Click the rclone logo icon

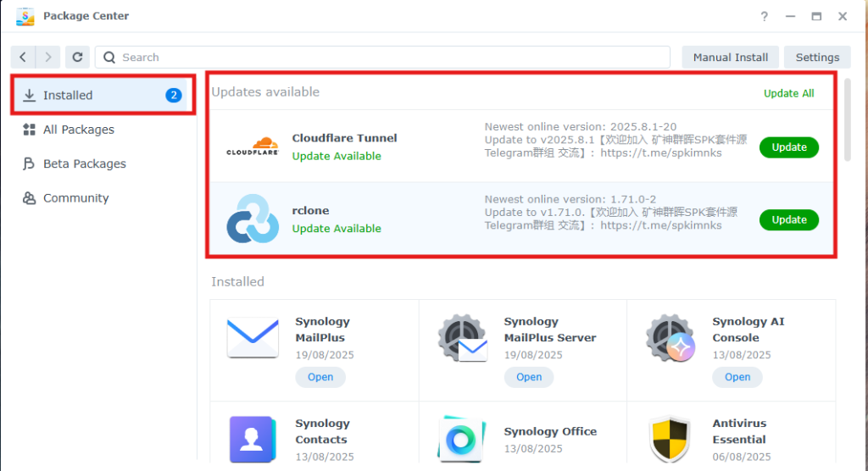[x=253, y=219]
